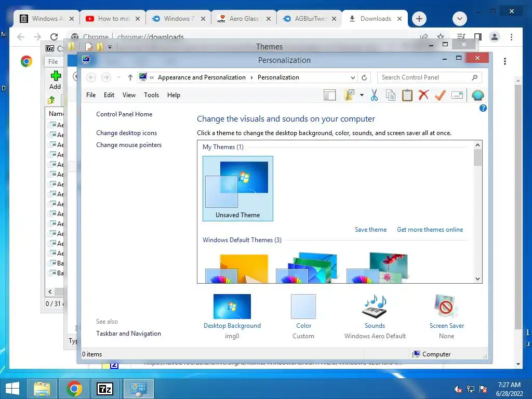Go up one level with the Up arrow

pyautogui.click(x=130, y=78)
